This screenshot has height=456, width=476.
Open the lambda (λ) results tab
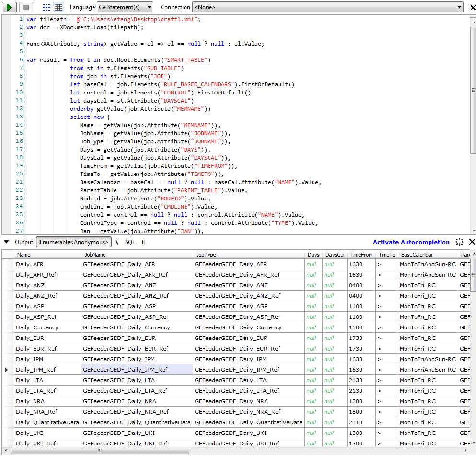click(x=117, y=242)
